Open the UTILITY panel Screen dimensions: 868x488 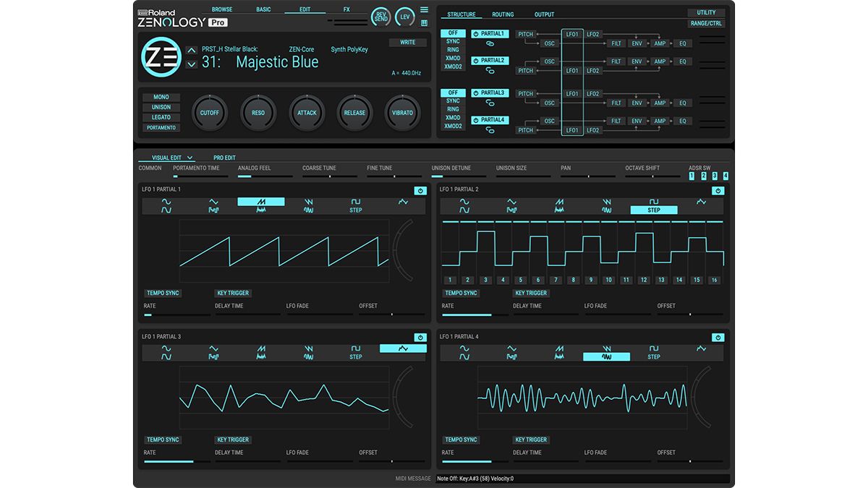[707, 12]
